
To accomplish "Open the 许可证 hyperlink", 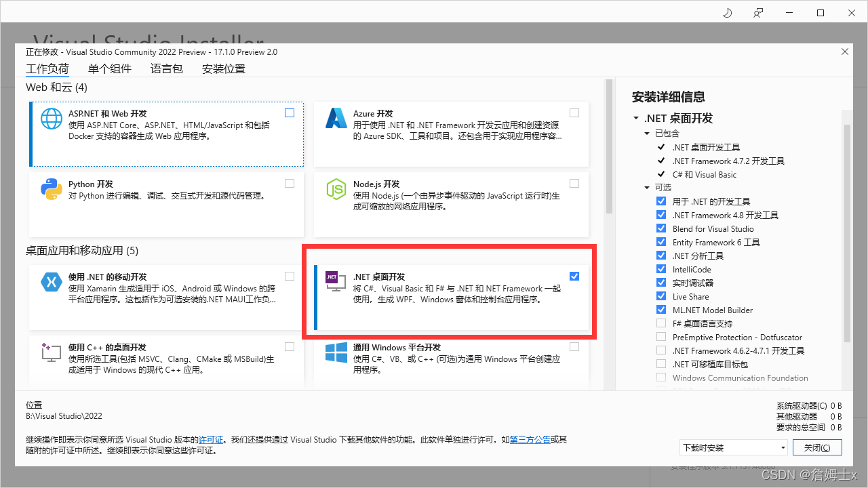I will pyautogui.click(x=212, y=439).
